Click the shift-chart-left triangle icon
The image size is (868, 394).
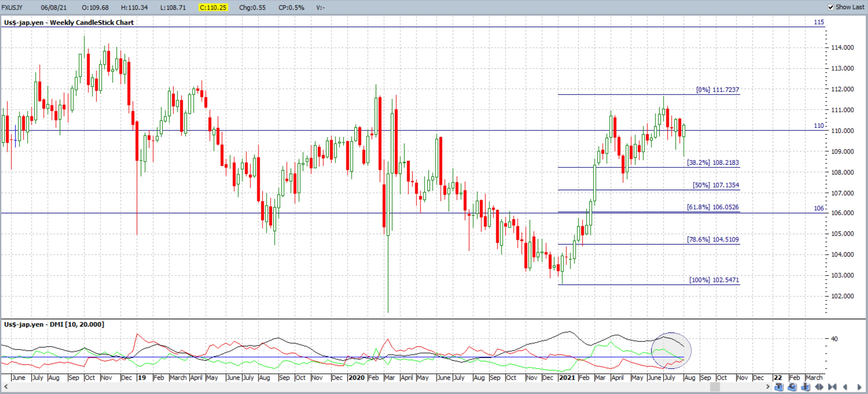click(x=845, y=387)
